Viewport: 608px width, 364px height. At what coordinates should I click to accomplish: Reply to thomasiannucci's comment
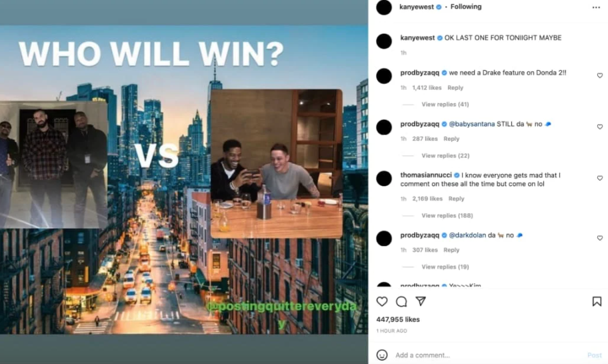(456, 199)
